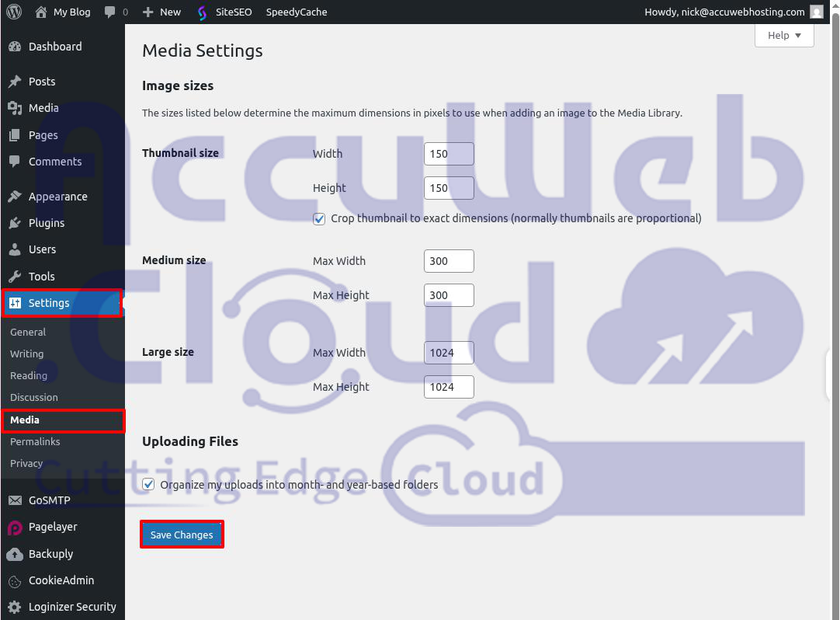Open the Howdy user account menu
Viewport: 840px width, 620px height.
pyautogui.click(x=724, y=12)
